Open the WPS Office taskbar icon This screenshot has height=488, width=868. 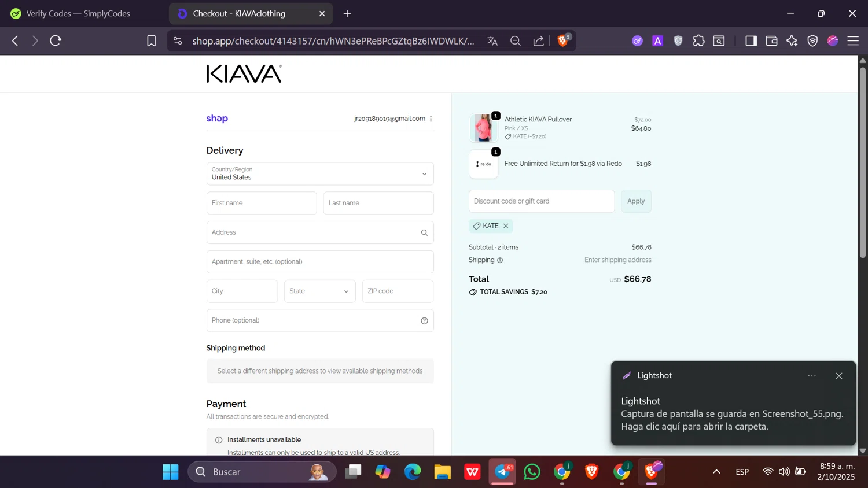click(x=472, y=472)
